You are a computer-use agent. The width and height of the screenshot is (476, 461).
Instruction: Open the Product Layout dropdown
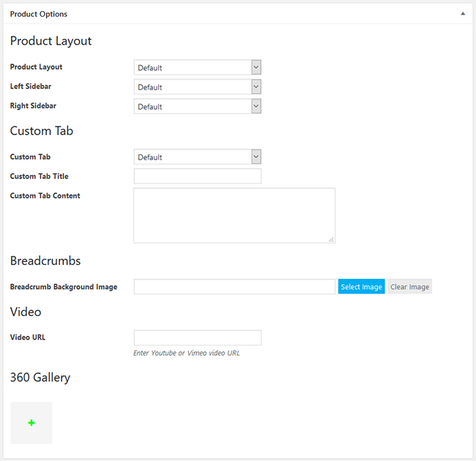(x=197, y=67)
